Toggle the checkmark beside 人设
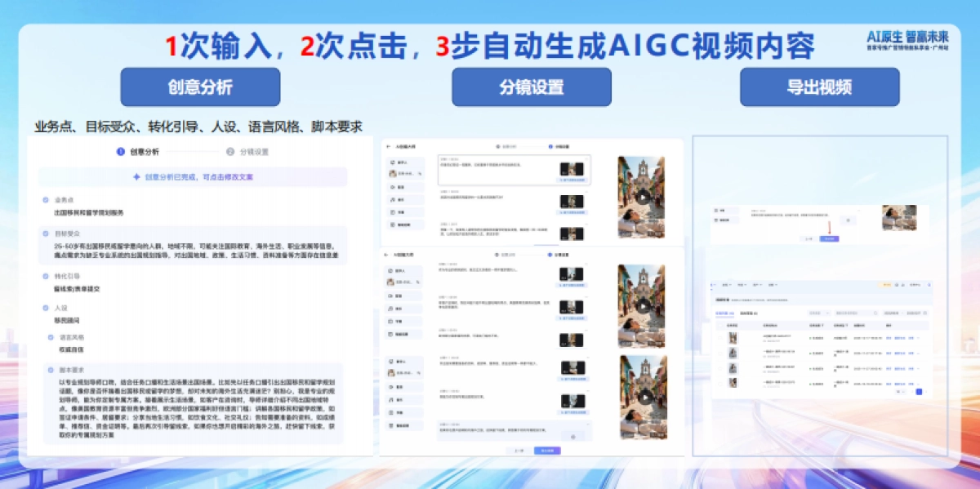Screen dimensions: 980x489 coord(47,309)
